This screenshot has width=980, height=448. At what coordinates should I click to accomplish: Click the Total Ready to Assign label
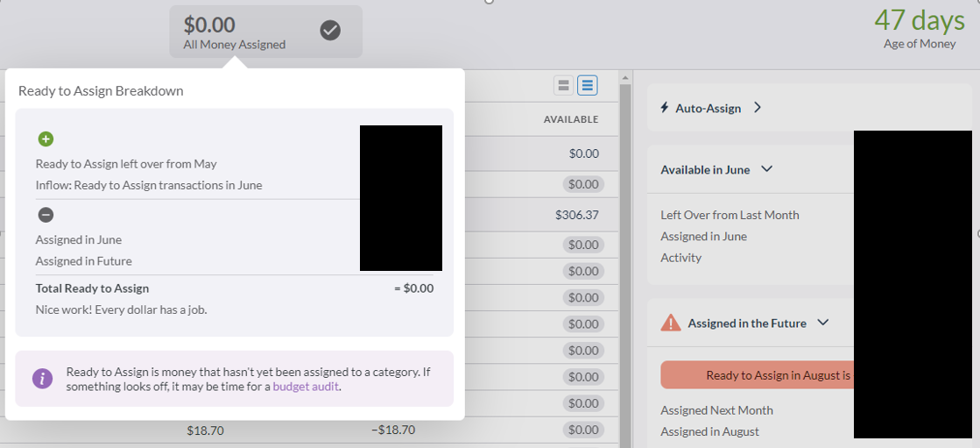92,288
